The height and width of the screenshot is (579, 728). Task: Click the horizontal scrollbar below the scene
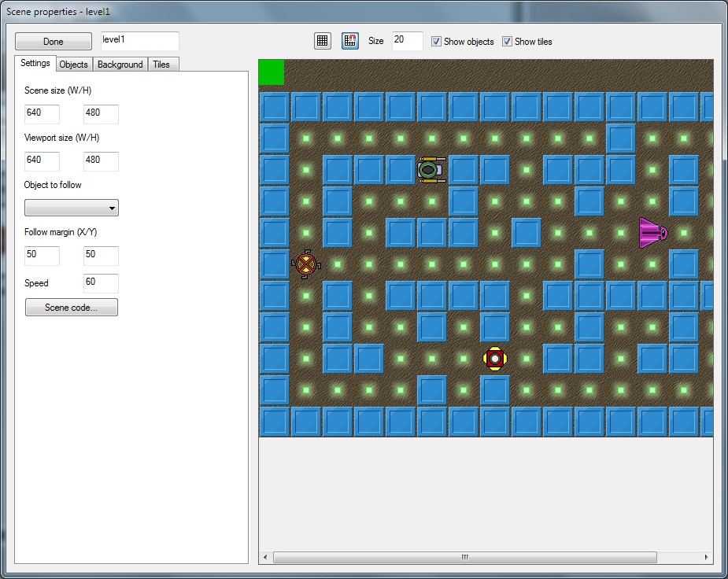464,557
